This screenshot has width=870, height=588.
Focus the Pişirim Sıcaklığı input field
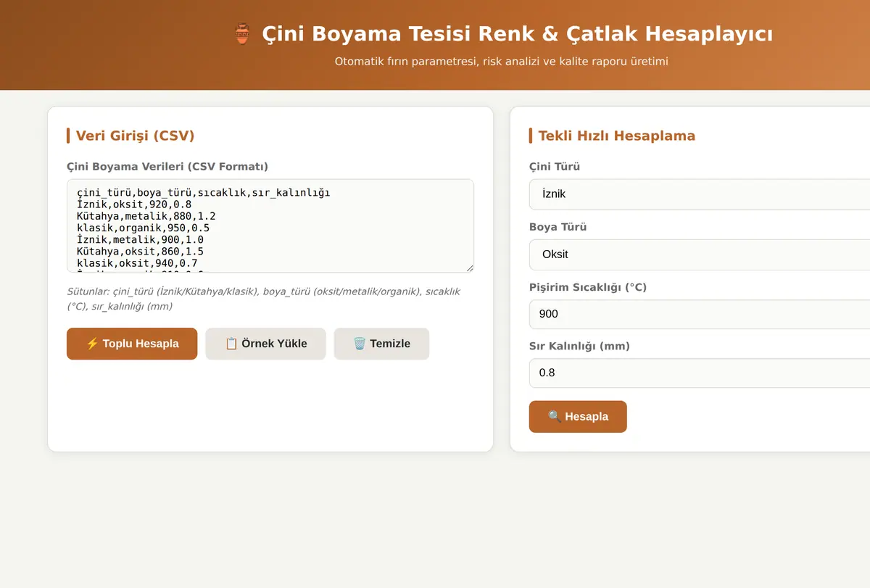pos(700,314)
